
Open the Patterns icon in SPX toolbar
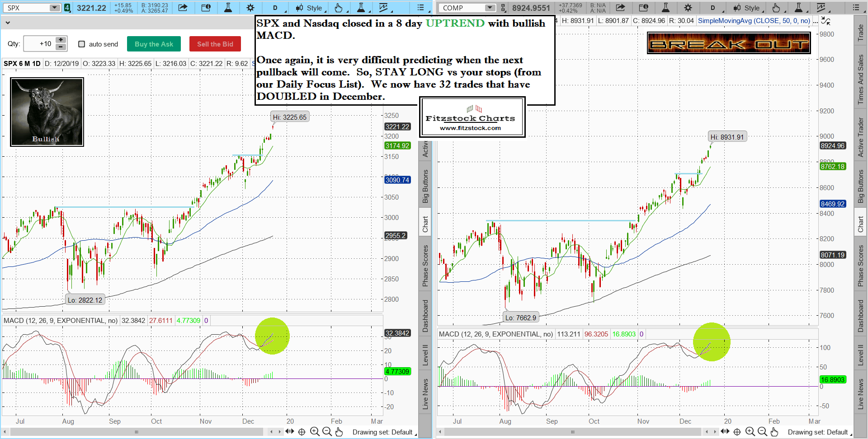(x=383, y=8)
